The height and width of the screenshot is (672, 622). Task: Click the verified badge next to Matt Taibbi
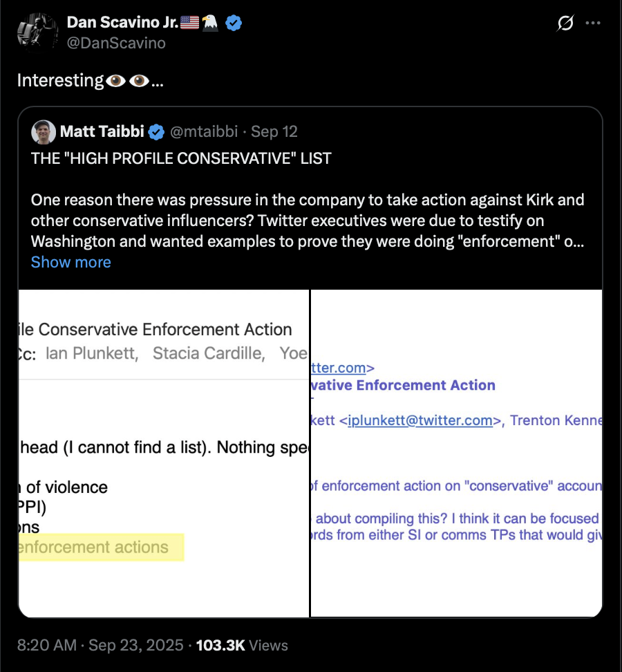coord(157,131)
